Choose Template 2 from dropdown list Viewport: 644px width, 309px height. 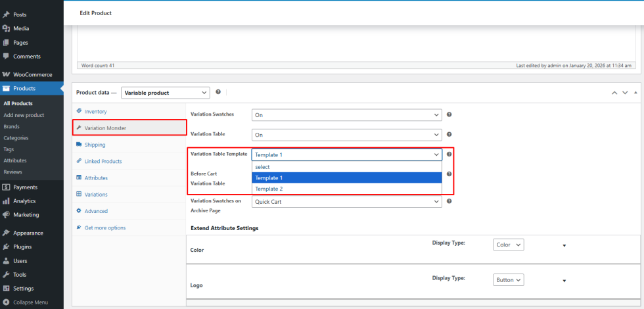click(269, 189)
